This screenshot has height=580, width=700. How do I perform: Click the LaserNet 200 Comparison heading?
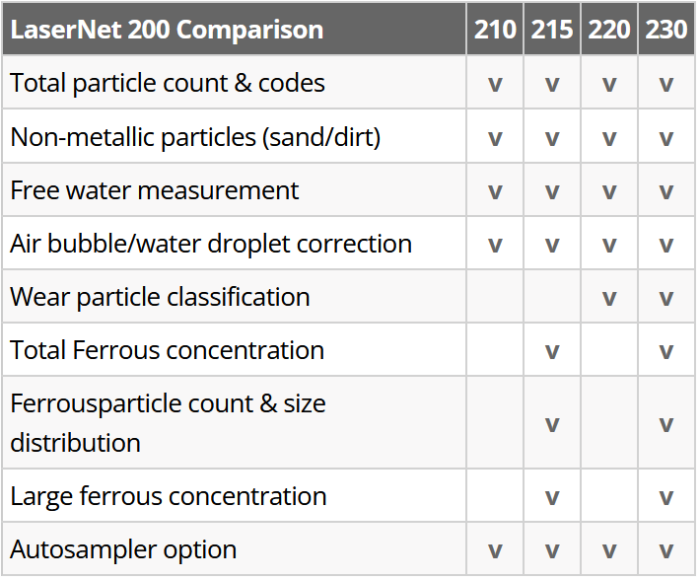coord(167,29)
